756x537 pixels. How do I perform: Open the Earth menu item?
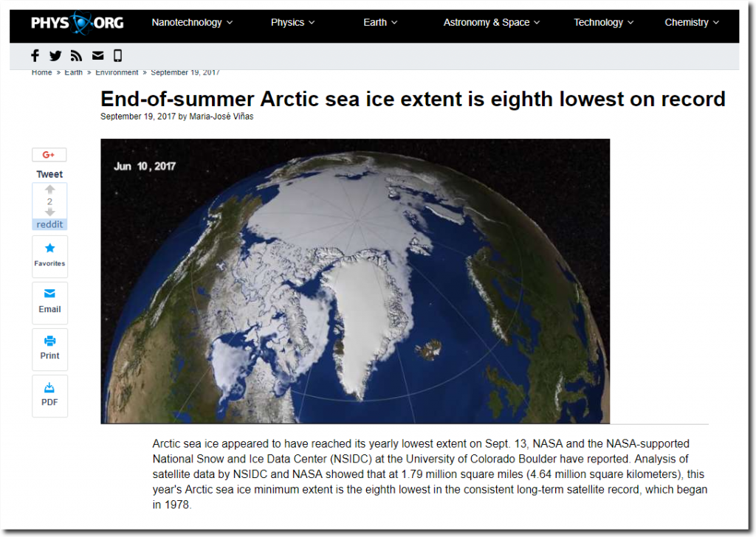(x=380, y=23)
